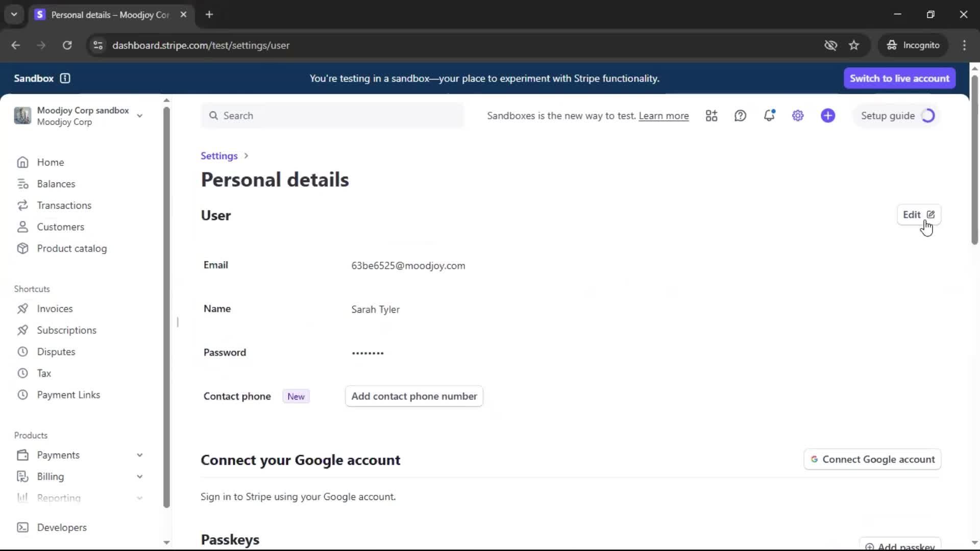Edit the User details
This screenshot has width=980, height=551.
coord(919,215)
